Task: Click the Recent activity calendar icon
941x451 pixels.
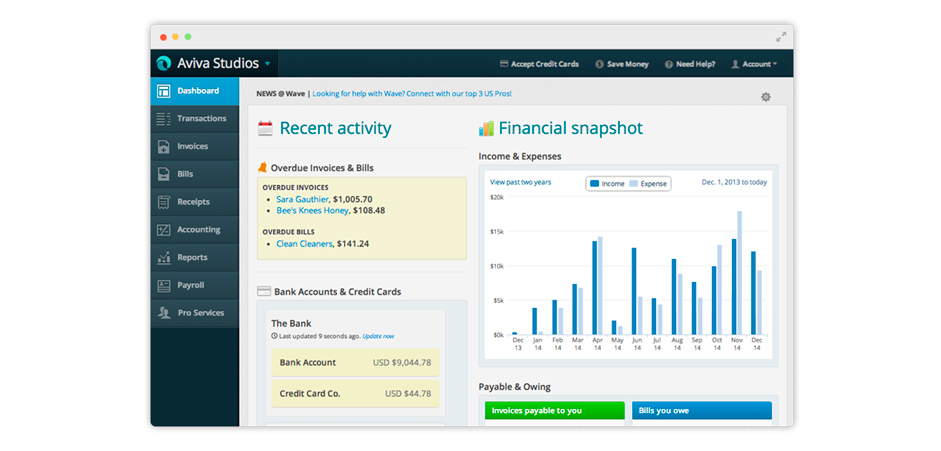Action: (265, 128)
